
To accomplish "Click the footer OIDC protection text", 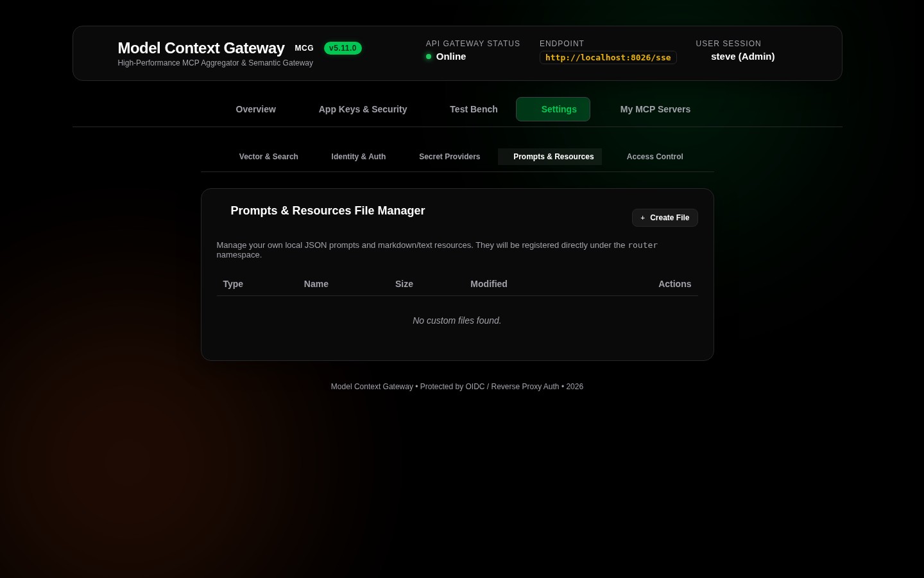I will 457,387.
